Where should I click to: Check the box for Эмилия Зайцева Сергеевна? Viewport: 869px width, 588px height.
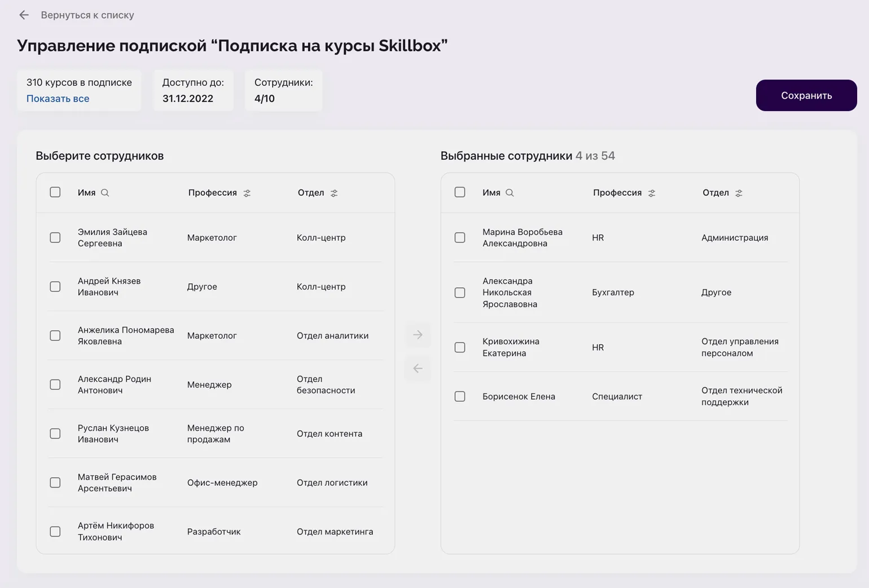point(55,238)
